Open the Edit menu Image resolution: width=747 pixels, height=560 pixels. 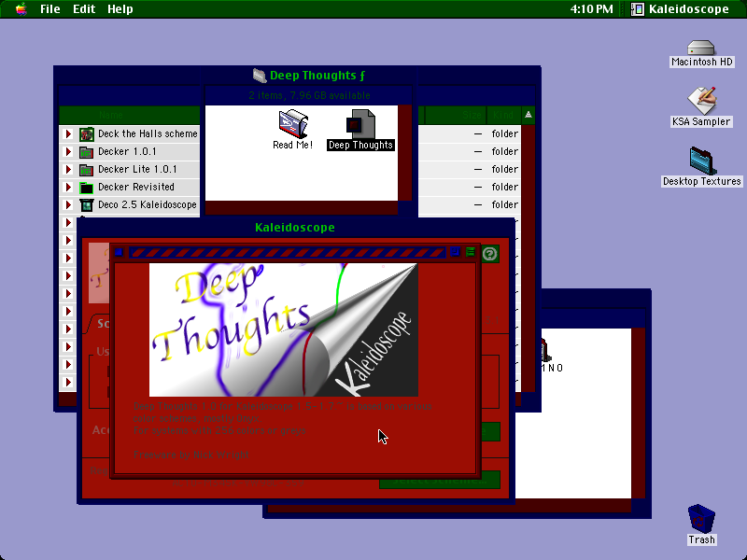pyautogui.click(x=84, y=9)
